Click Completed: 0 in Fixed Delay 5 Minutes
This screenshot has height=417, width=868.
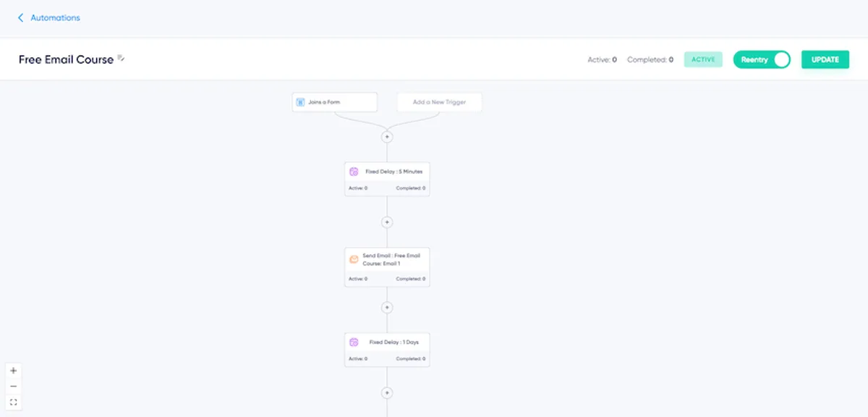pos(411,188)
